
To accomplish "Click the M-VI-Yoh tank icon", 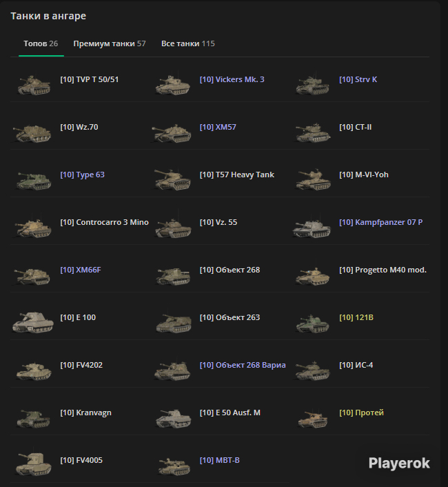I will pyautogui.click(x=313, y=179).
